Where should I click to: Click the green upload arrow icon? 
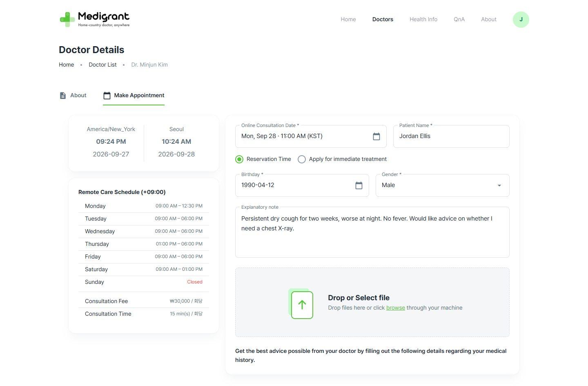point(302,304)
